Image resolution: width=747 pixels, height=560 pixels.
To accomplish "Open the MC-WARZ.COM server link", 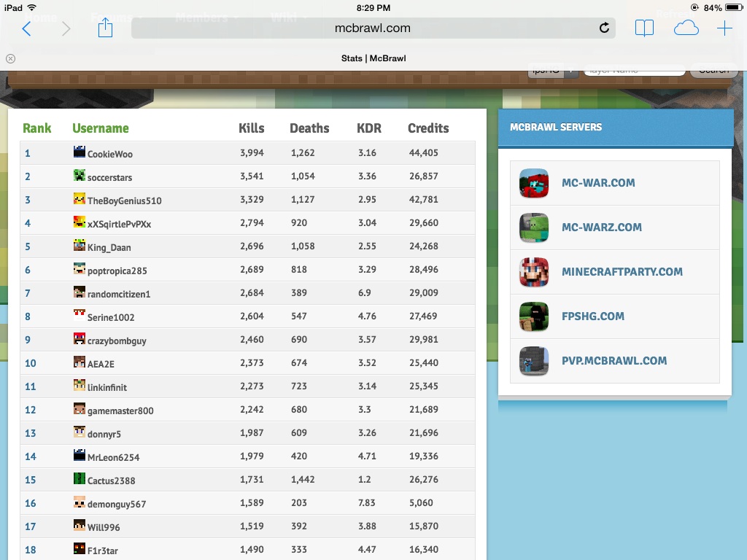I will tap(601, 227).
